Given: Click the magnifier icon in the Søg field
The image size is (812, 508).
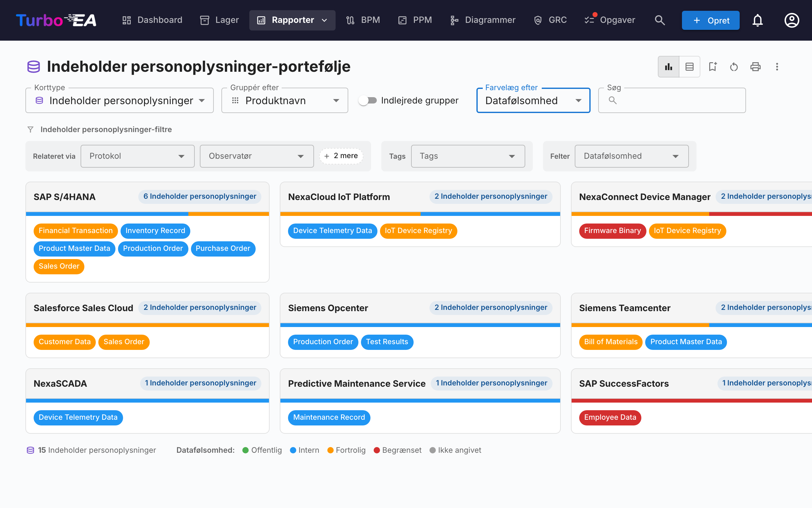Looking at the screenshot, I should [612, 100].
